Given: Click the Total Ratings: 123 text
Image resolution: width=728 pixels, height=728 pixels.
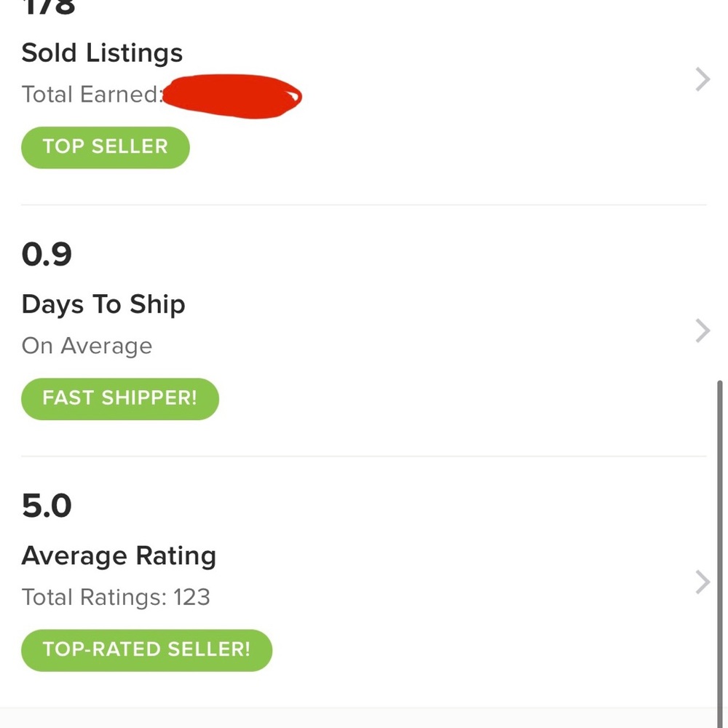Looking at the screenshot, I should click(x=116, y=598).
